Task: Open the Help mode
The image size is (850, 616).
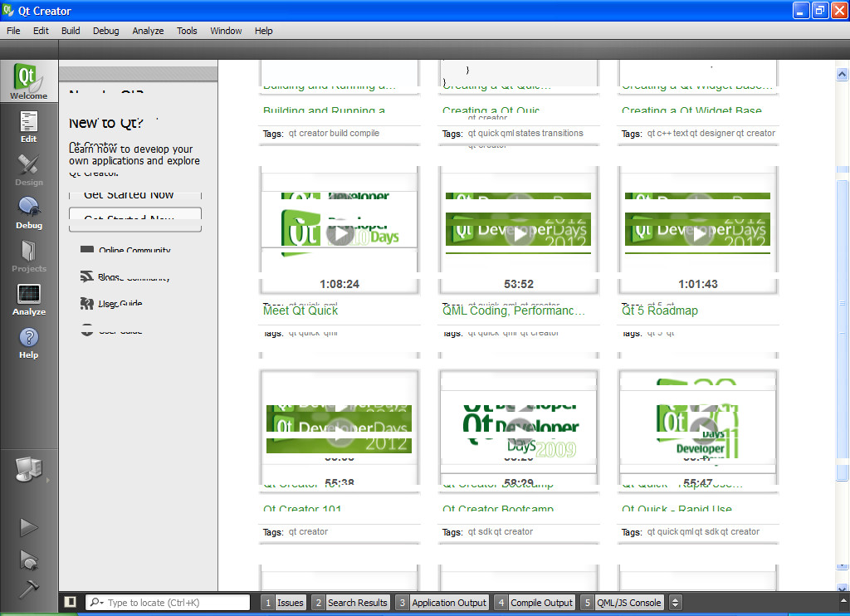Action: (x=29, y=343)
